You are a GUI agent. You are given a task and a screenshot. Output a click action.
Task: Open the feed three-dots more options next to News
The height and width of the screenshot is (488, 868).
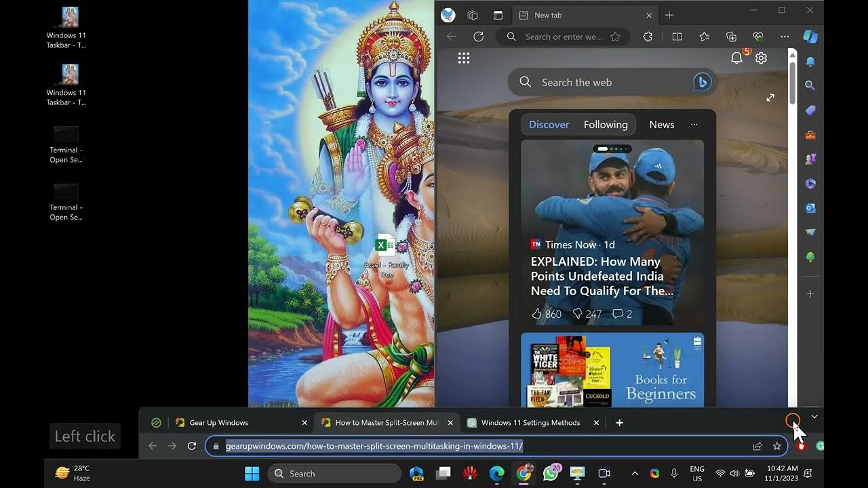(694, 124)
